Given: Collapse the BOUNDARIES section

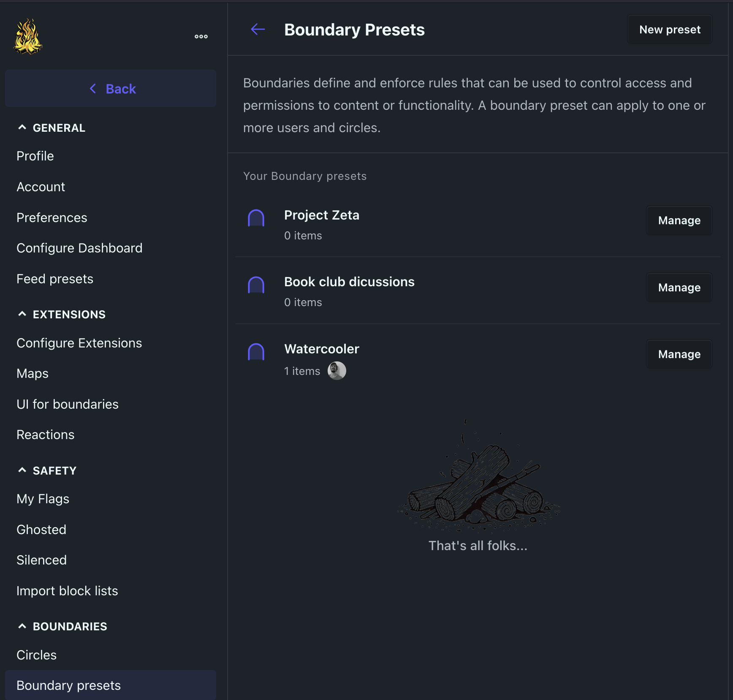Looking at the screenshot, I should (x=22, y=626).
